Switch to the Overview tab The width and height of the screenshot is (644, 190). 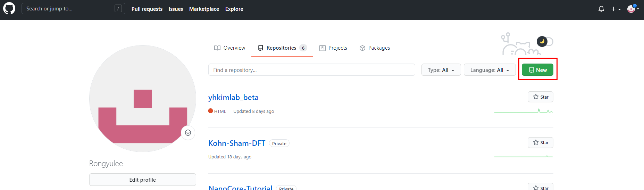click(x=229, y=48)
